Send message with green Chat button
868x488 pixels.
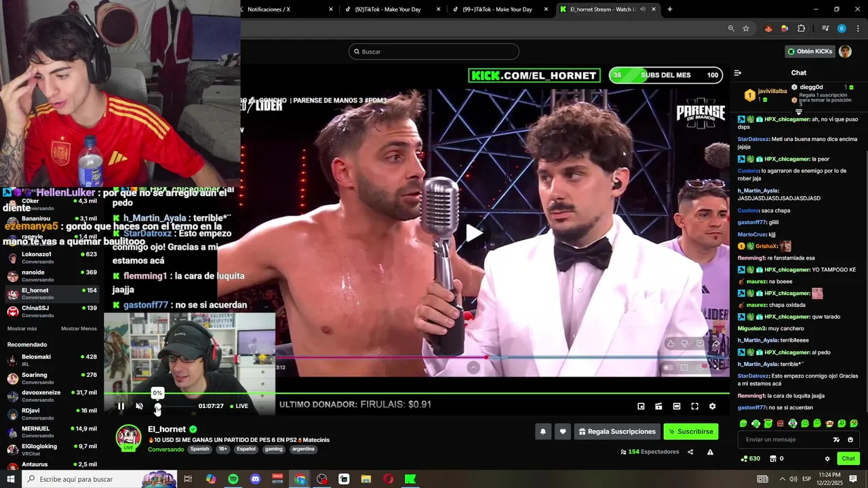(848, 459)
